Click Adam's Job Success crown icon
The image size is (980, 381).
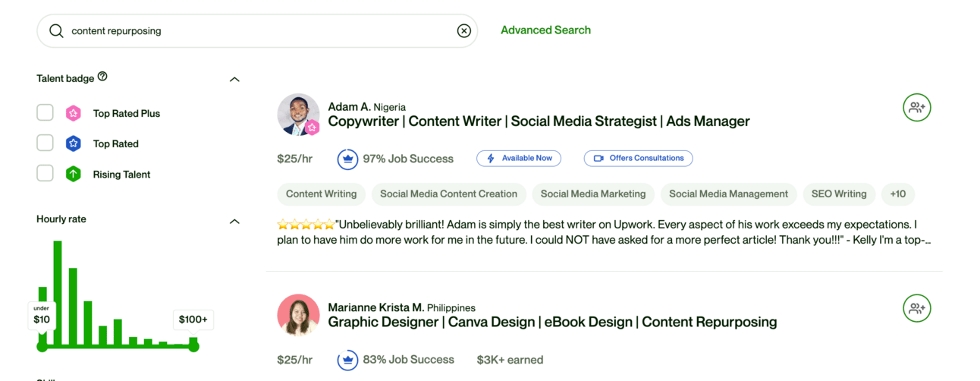click(x=347, y=159)
